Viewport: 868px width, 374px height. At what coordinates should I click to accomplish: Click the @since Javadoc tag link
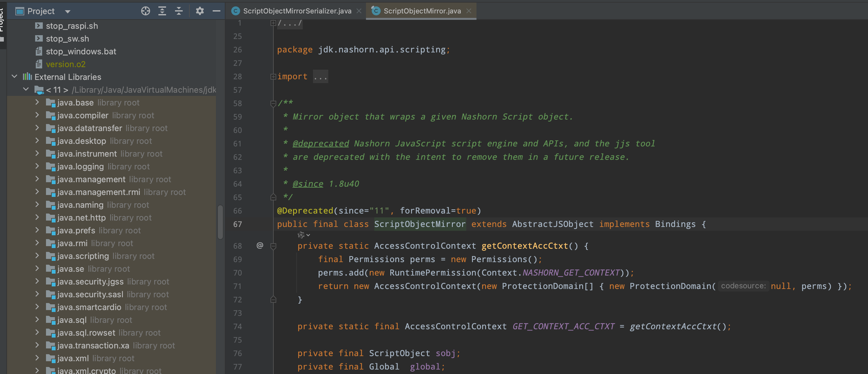pos(308,184)
